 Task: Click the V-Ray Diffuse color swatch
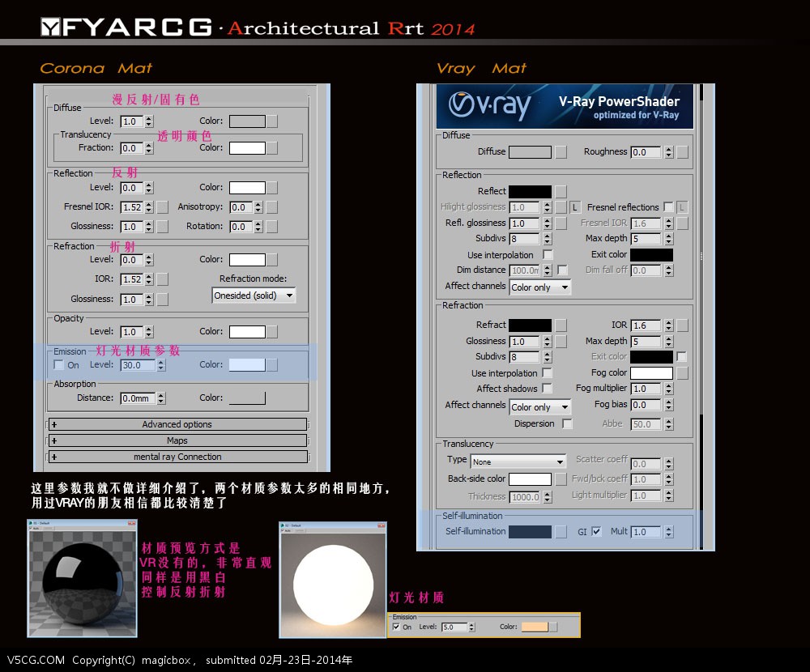point(530,152)
